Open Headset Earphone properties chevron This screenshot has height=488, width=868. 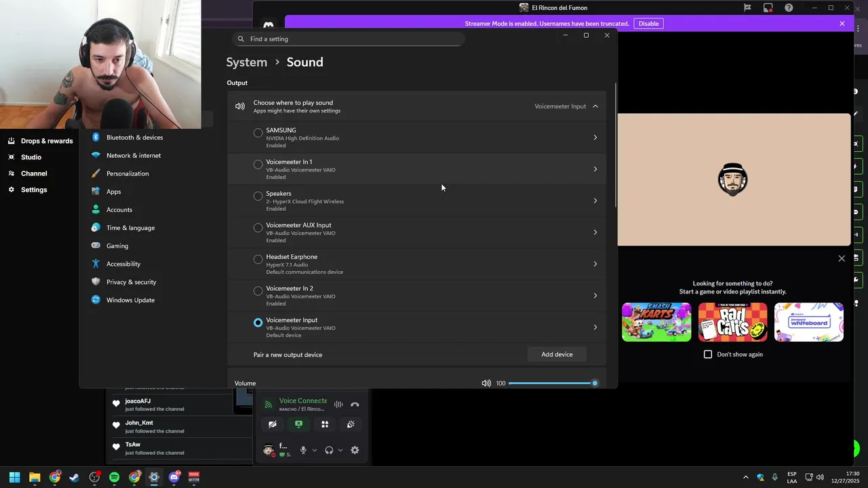point(595,264)
